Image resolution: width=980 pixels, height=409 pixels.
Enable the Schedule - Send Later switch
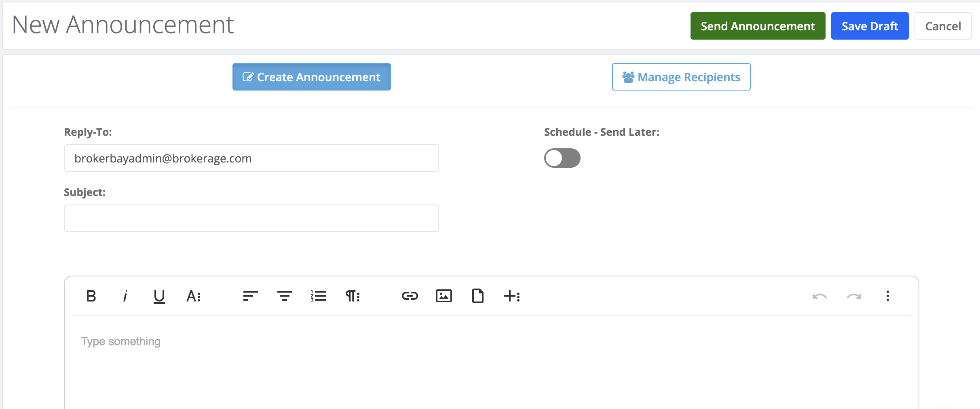562,158
